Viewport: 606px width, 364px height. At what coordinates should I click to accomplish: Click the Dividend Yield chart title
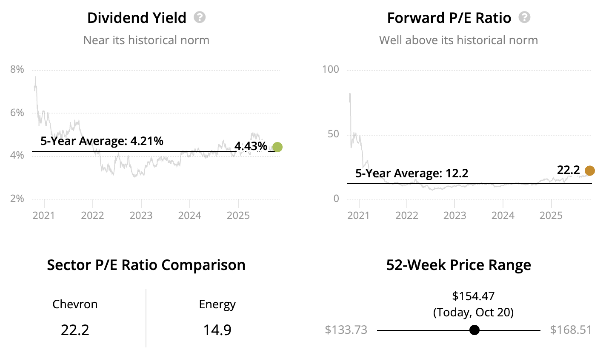point(137,18)
